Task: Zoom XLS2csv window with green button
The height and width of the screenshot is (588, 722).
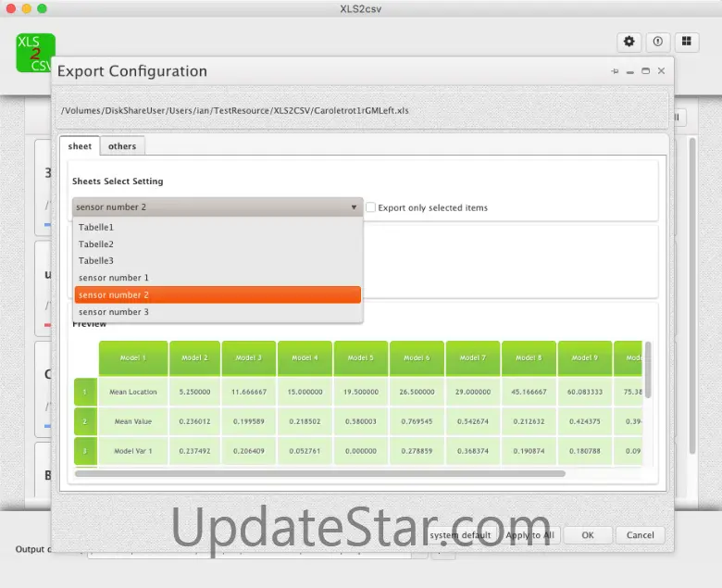Action: (42, 8)
